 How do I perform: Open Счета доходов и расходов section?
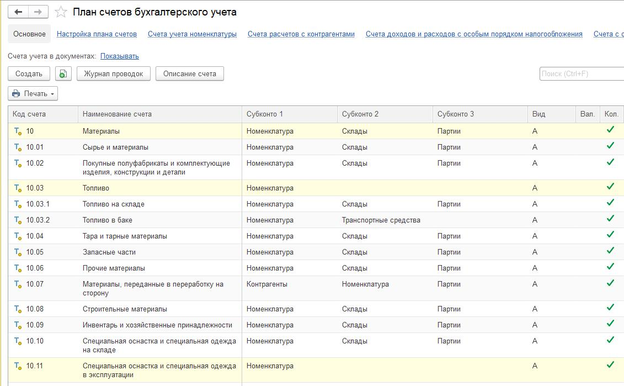tap(474, 34)
